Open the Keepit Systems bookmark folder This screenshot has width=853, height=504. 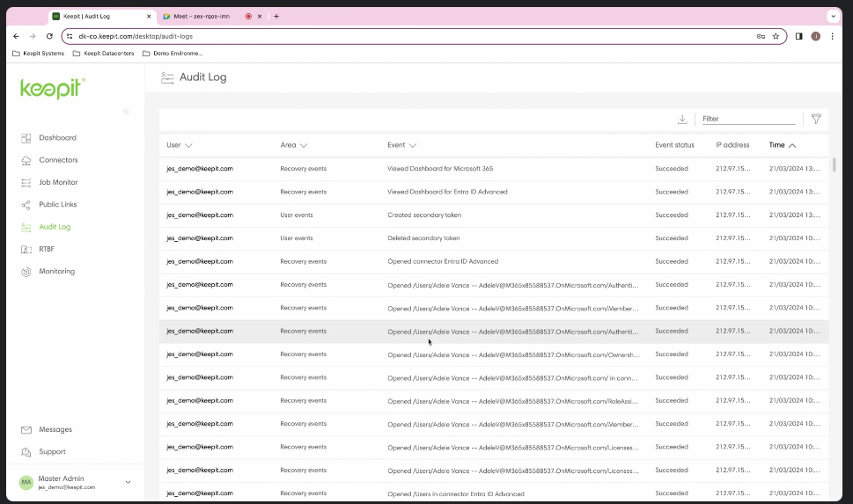(x=39, y=53)
